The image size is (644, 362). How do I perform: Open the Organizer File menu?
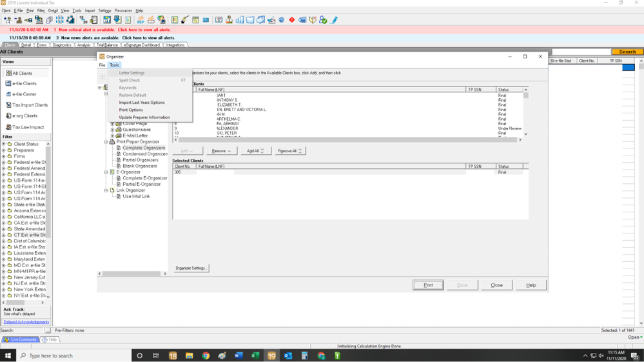coord(102,65)
